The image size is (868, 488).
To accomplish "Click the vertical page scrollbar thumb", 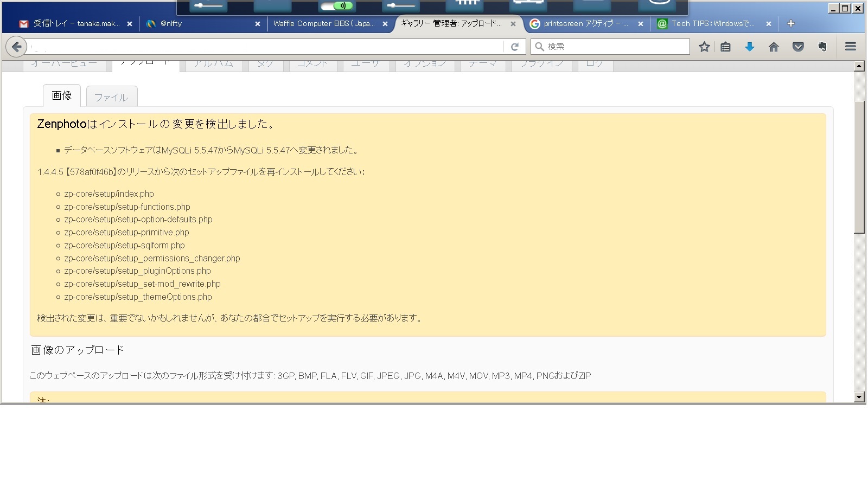I will click(x=859, y=167).
